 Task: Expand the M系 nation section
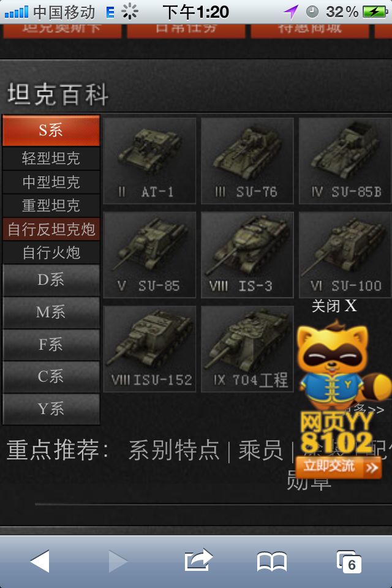coord(51,312)
